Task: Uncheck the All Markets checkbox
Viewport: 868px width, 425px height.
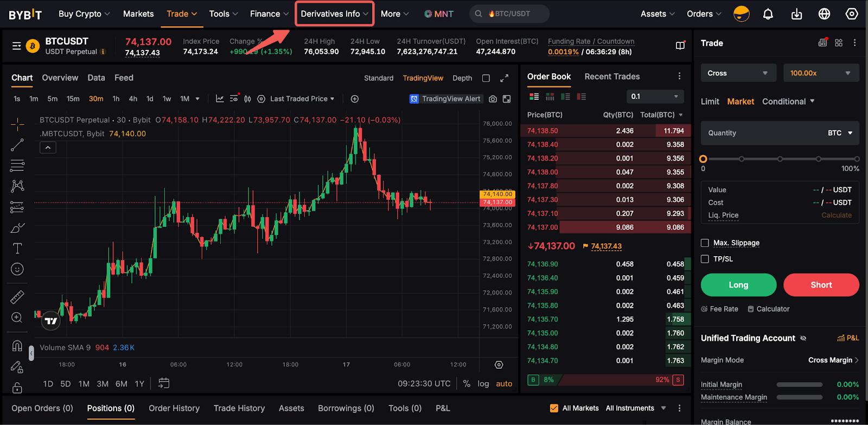Action: 554,408
